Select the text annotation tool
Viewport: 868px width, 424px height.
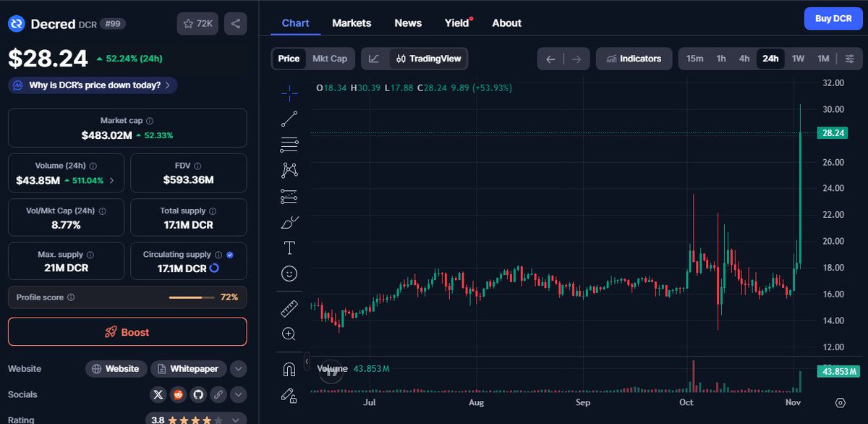point(289,247)
